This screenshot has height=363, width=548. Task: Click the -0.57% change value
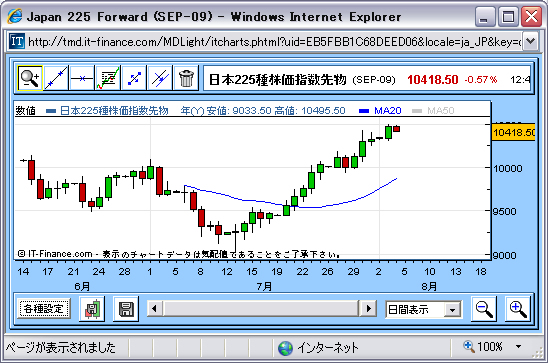click(481, 80)
